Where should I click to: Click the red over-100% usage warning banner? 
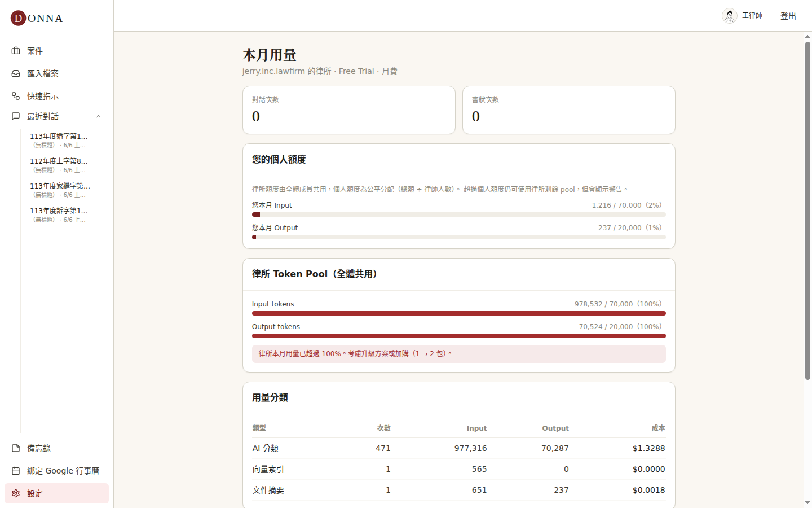459,354
